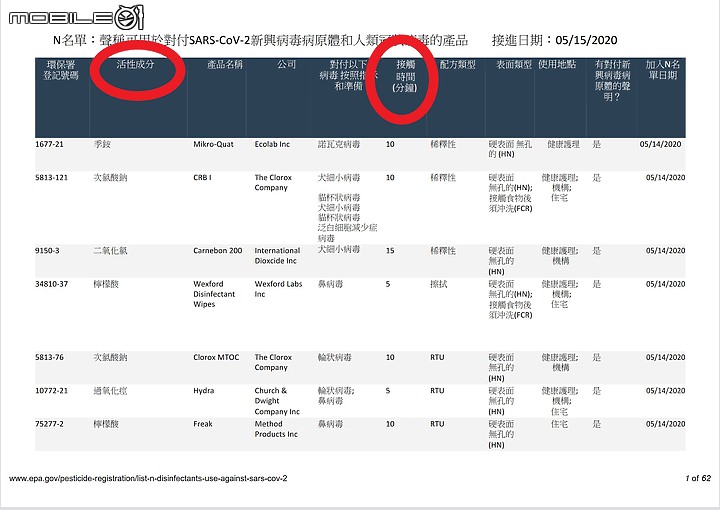Click the 表面類型 column header

(x=513, y=64)
